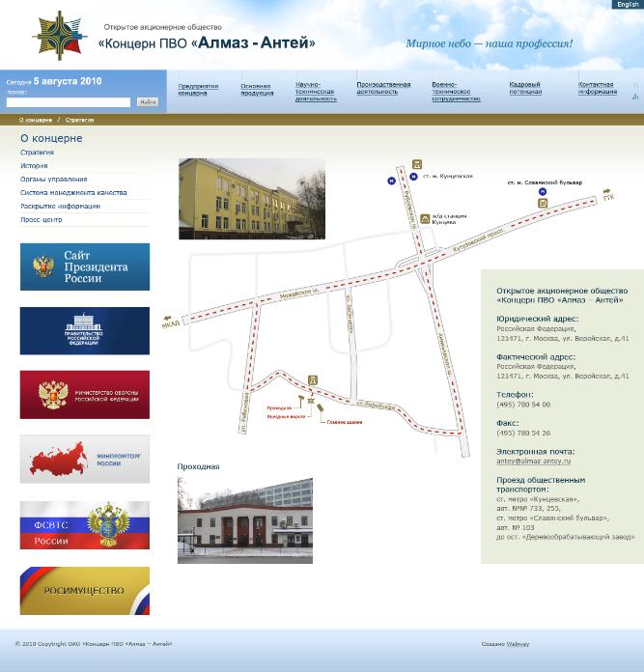The width and height of the screenshot is (644, 672).
Task: Click the footer copyright text
Action: pos(94,644)
